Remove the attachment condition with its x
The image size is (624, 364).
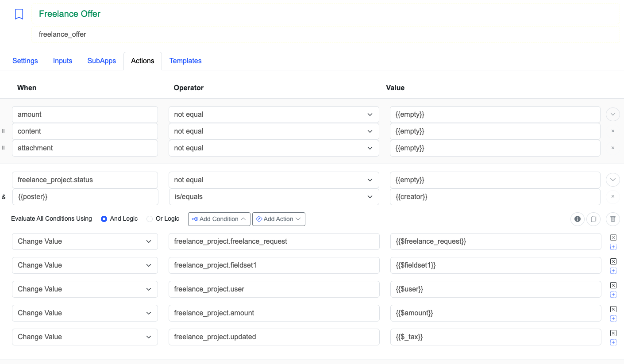[613, 148]
